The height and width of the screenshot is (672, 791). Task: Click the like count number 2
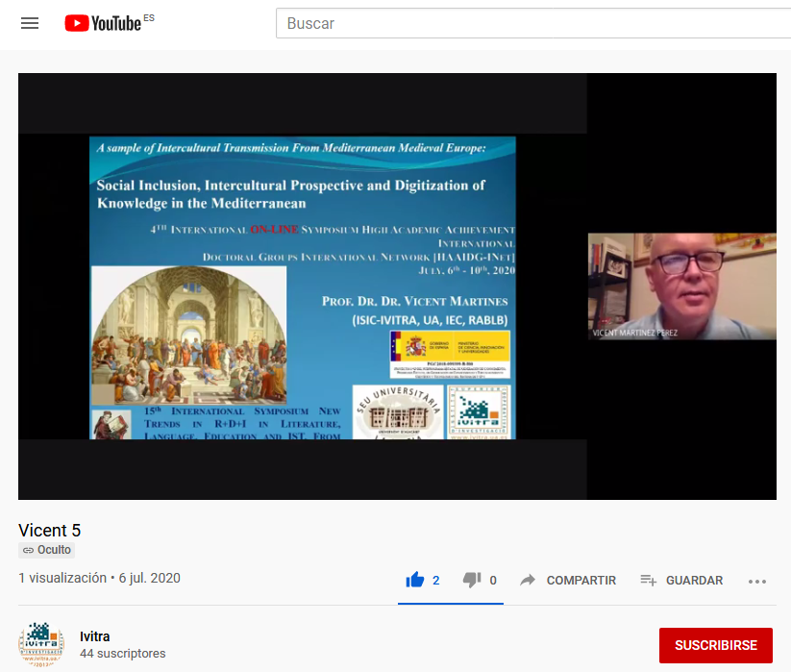tap(436, 581)
